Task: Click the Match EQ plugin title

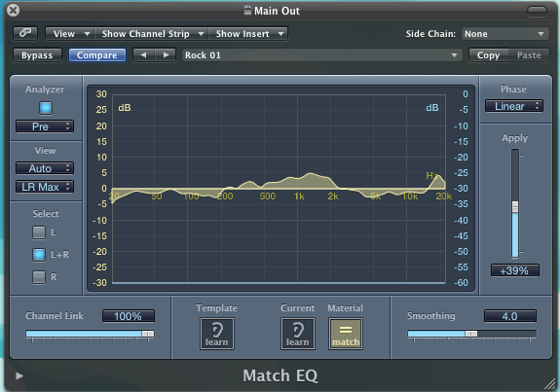Action: pyautogui.click(x=280, y=375)
